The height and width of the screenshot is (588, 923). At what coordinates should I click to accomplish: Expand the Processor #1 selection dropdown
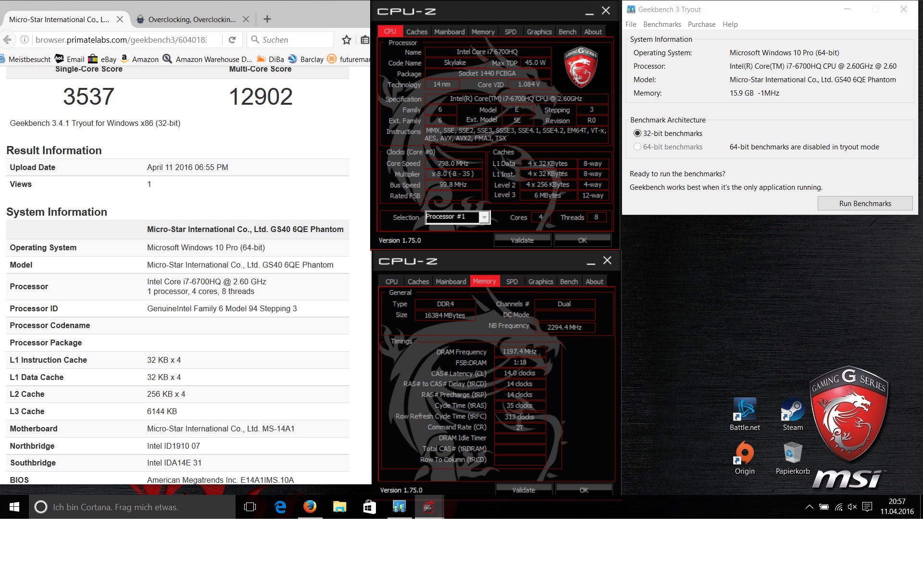pos(485,218)
